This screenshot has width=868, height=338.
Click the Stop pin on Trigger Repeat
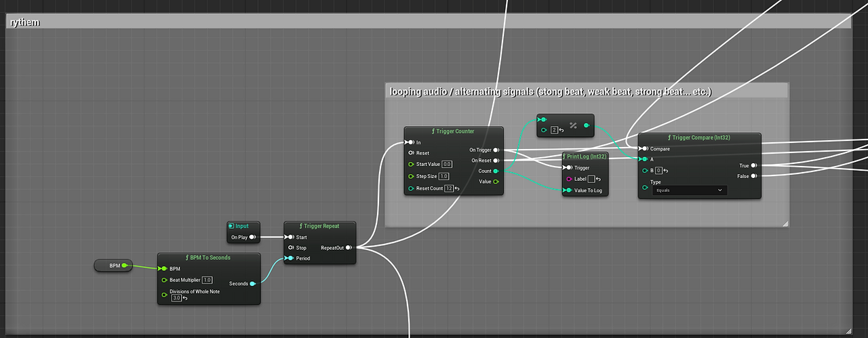(x=290, y=248)
